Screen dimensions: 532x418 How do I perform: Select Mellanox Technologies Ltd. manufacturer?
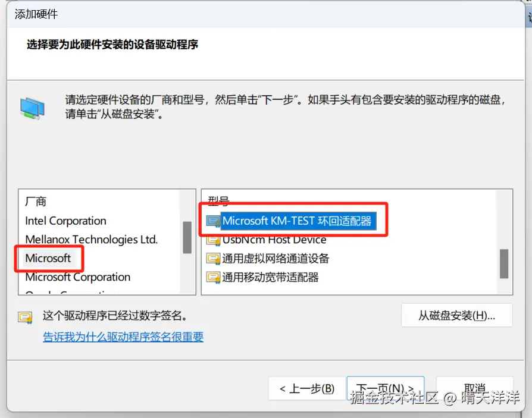point(91,240)
